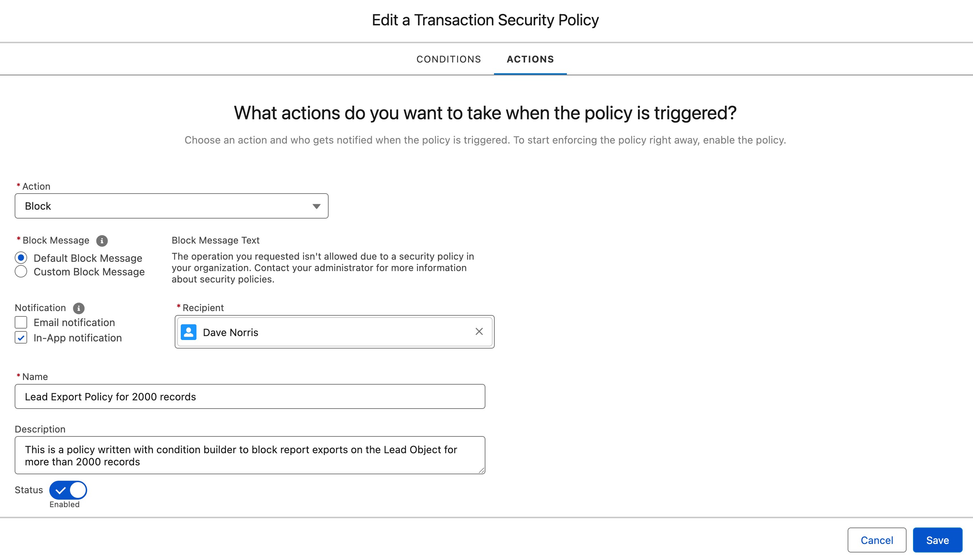This screenshot has width=973, height=560.
Task: Select the Actions tab
Action: tap(530, 59)
